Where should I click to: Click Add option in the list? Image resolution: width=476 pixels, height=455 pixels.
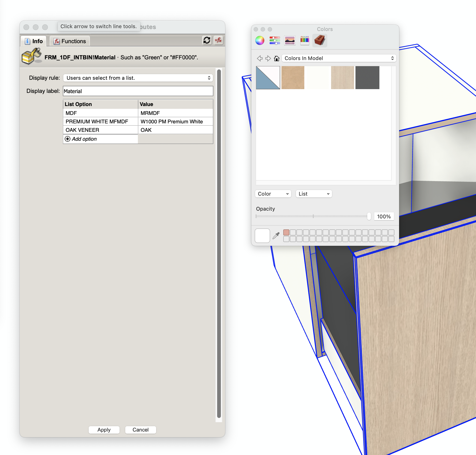tap(84, 139)
